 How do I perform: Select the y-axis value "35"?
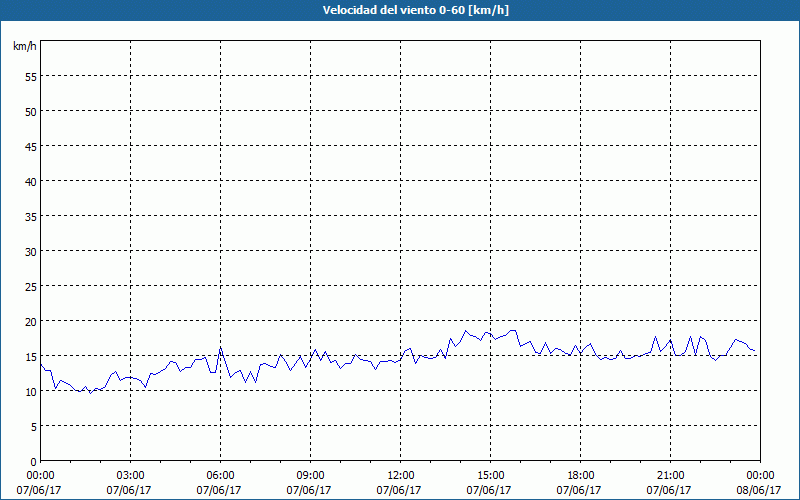coord(31,217)
